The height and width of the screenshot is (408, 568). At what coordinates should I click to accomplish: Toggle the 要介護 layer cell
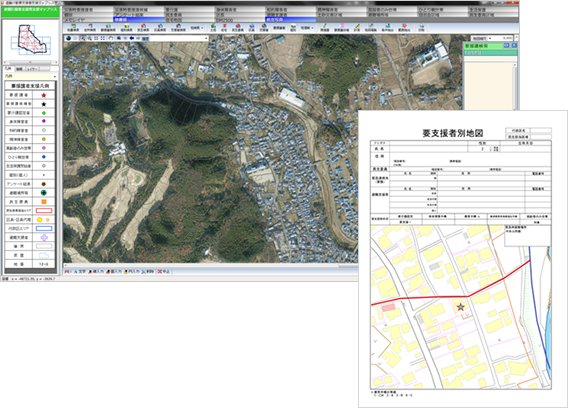[x=189, y=9]
